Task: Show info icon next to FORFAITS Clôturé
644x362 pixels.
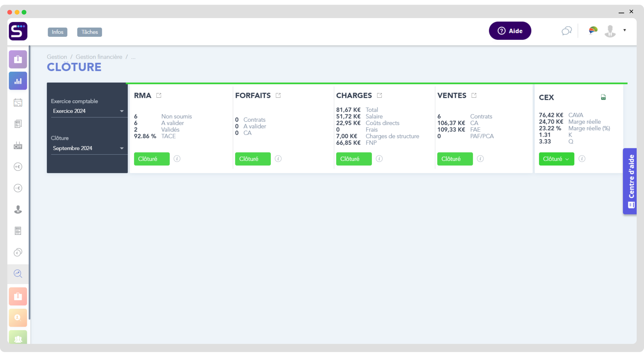Action: (278, 159)
